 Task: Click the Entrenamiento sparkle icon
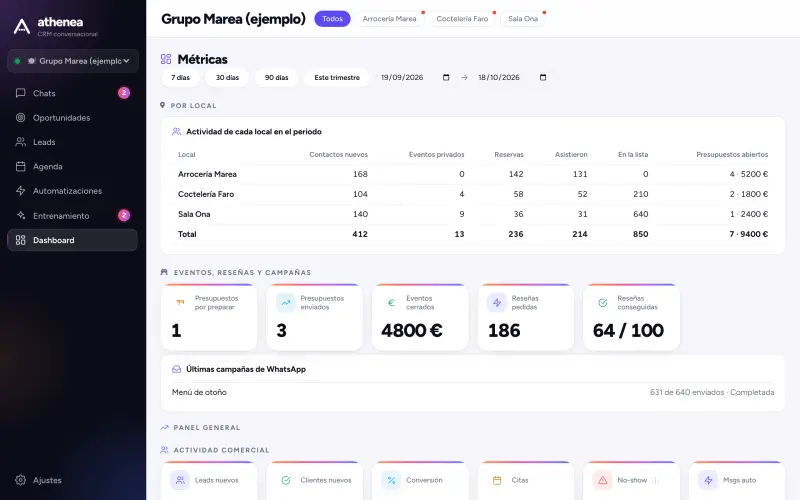click(20, 215)
